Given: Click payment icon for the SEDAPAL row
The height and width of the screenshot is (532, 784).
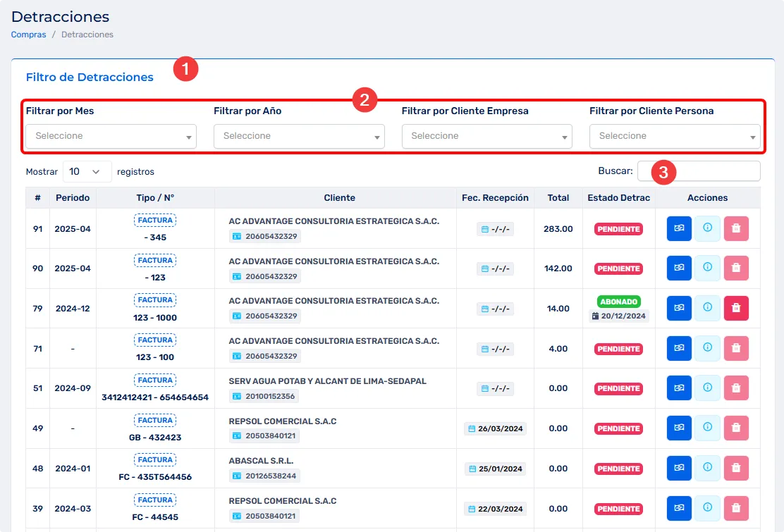Looking at the screenshot, I should click(679, 388).
